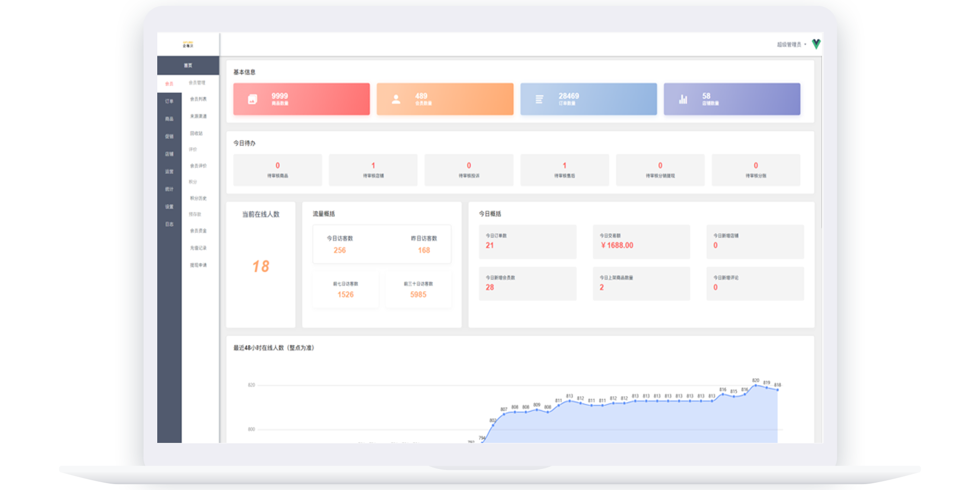The width and height of the screenshot is (980, 490).
Task: Open 充值记录 in the submenu
Action: [x=198, y=248]
